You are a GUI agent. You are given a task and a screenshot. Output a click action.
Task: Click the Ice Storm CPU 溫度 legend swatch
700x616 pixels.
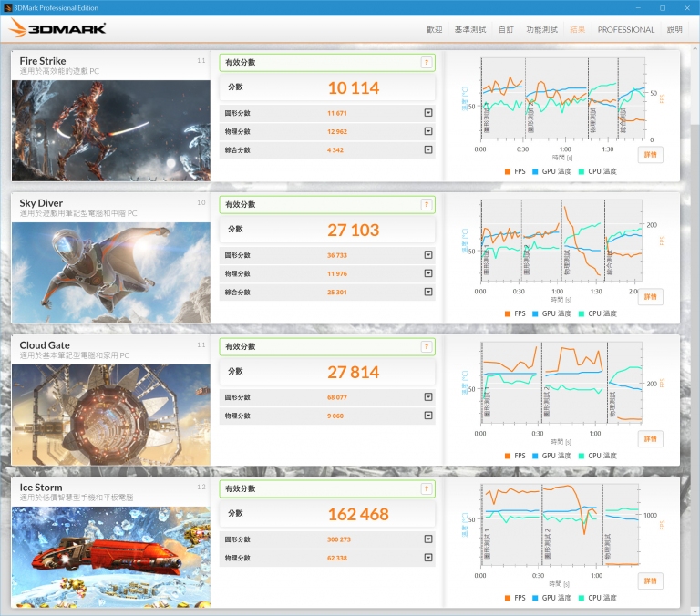[x=582, y=598]
